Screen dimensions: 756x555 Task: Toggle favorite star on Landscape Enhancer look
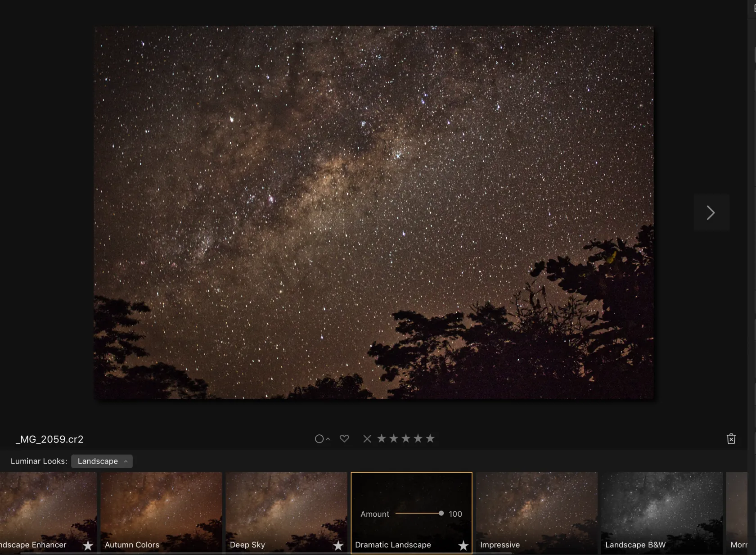(x=88, y=546)
